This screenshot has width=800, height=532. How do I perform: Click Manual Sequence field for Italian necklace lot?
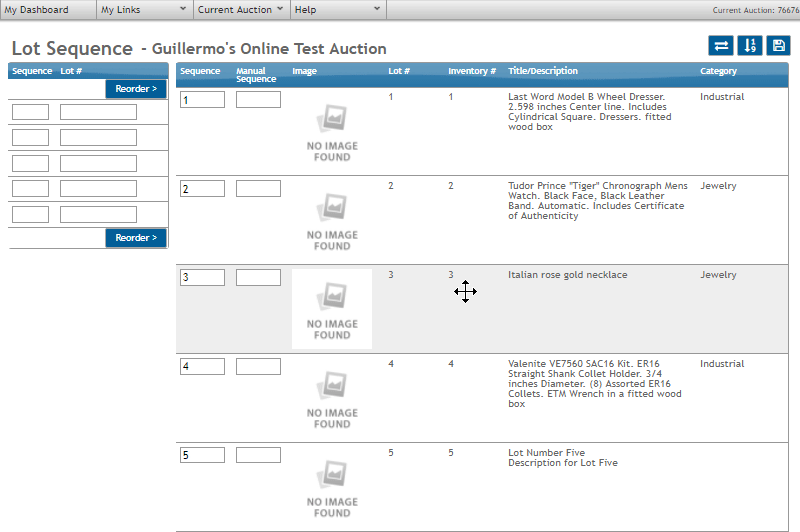tap(258, 277)
